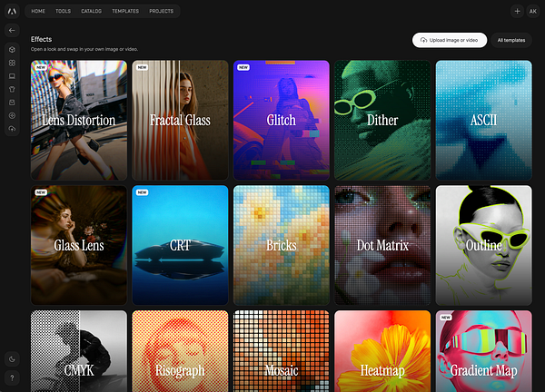Select the package box sidebar icon
545x392 pixels.
point(12,103)
